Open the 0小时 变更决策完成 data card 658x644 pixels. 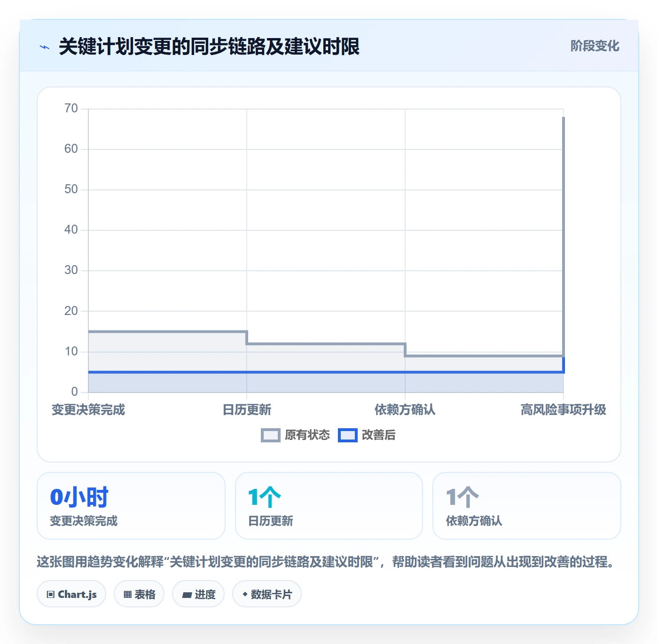pos(131,506)
